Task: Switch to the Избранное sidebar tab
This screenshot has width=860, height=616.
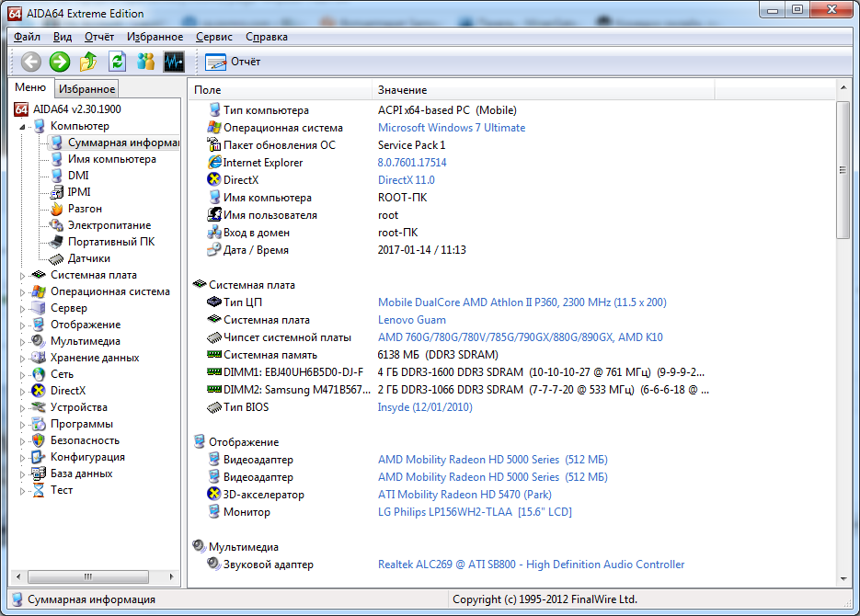Action: point(86,89)
